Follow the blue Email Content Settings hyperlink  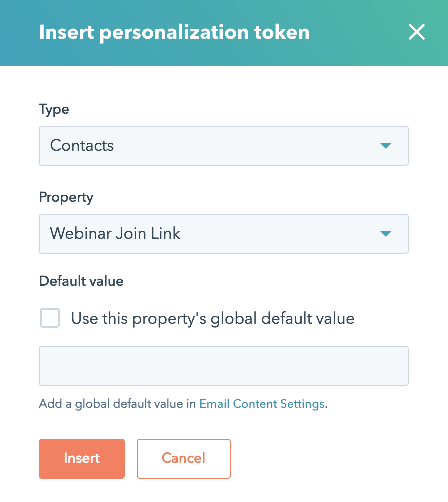(x=261, y=403)
